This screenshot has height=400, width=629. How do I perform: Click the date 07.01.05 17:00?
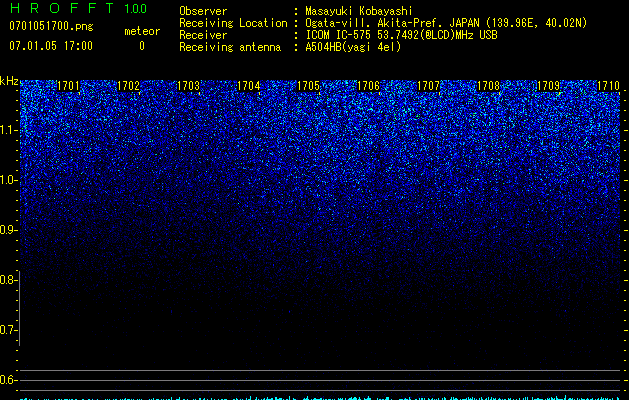click(x=51, y=46)
